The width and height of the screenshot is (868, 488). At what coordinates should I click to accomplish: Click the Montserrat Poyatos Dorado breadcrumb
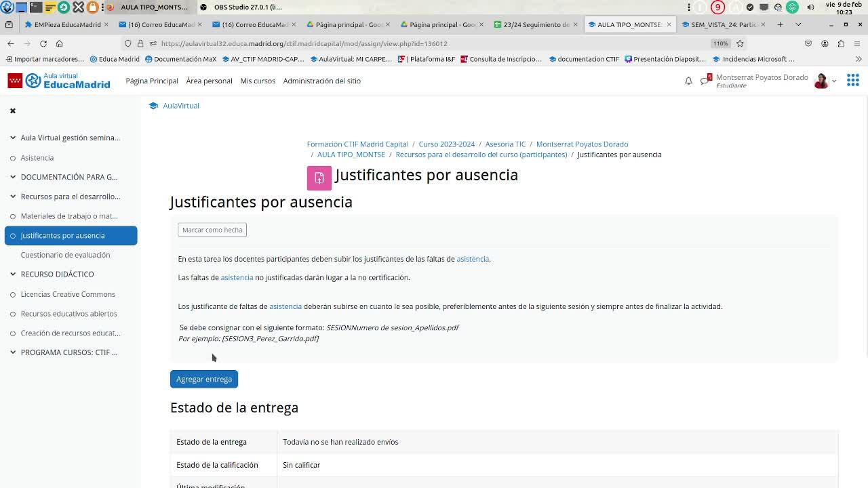click(583, 144)
